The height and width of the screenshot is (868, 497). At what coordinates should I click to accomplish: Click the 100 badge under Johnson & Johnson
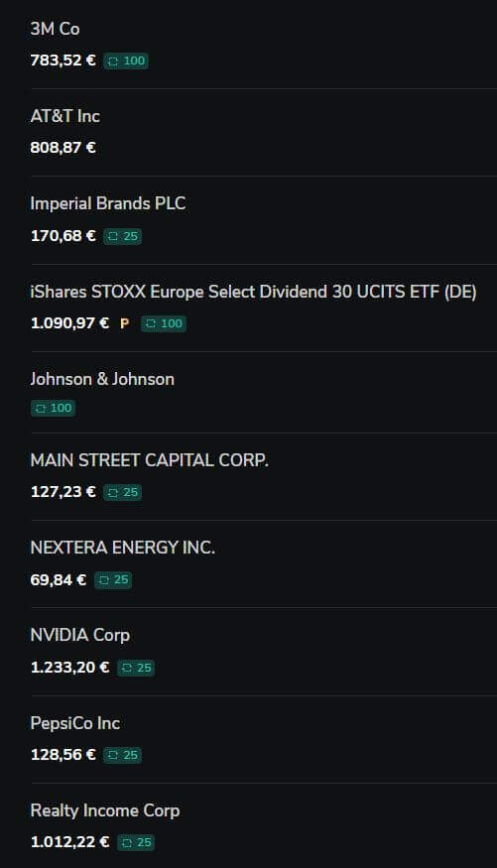pos(54,409)
